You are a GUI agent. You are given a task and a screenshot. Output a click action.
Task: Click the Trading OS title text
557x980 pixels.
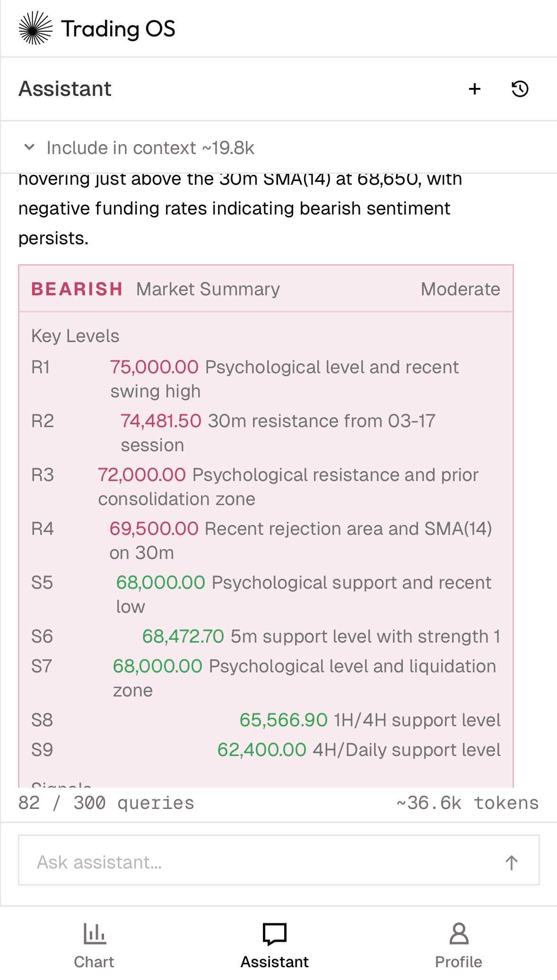coord(118,29)
